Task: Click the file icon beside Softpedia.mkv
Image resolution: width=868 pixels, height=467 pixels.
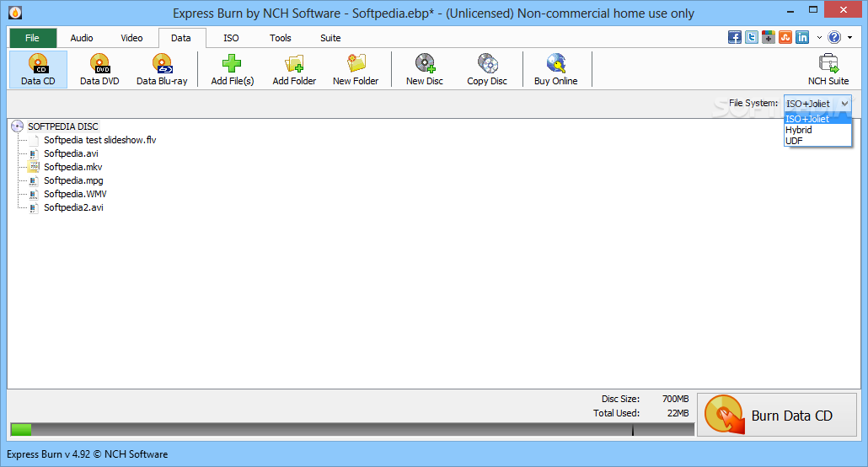Action: [33, 167]
